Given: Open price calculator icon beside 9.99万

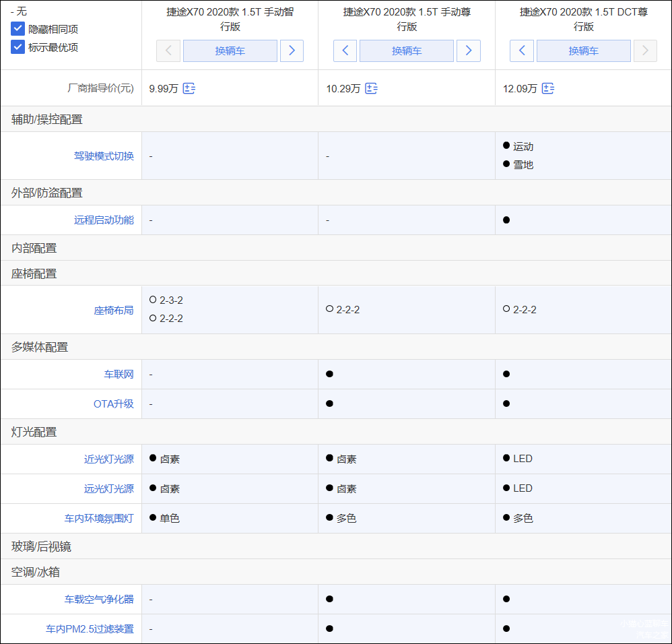Looking at the screenshot, I should click(189, 89).
